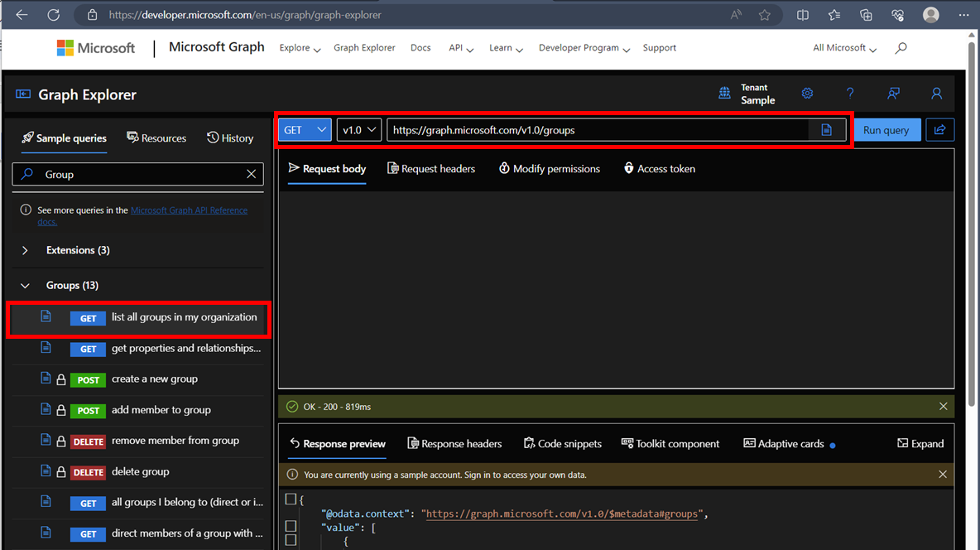Image resolution: width=980 pixels, height=550 pixels.
Task: Collapse sidebar using Graph Explorer panel icon
Action: [23, 94]
